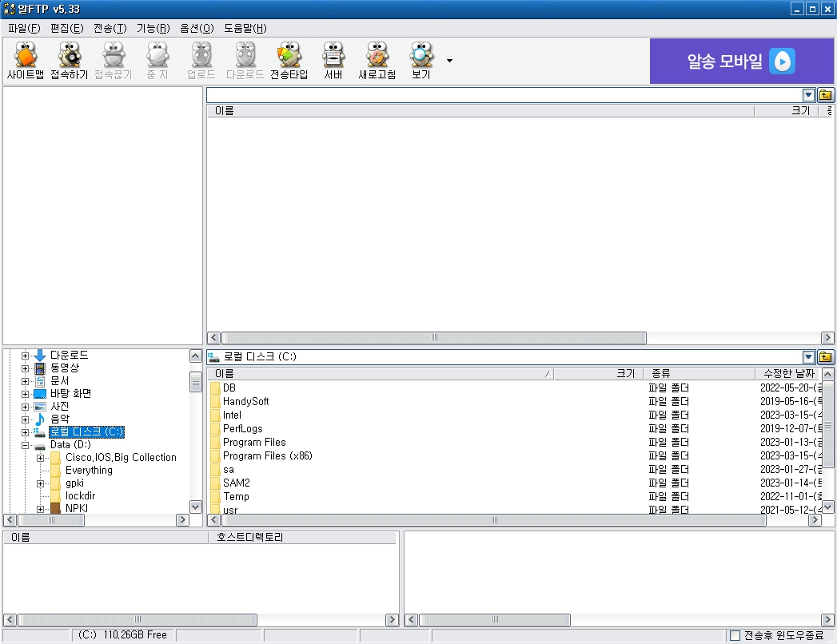Viewport: 837px width, 644px height.
Task: Sort local list by 이름 column
Action: 381,373
